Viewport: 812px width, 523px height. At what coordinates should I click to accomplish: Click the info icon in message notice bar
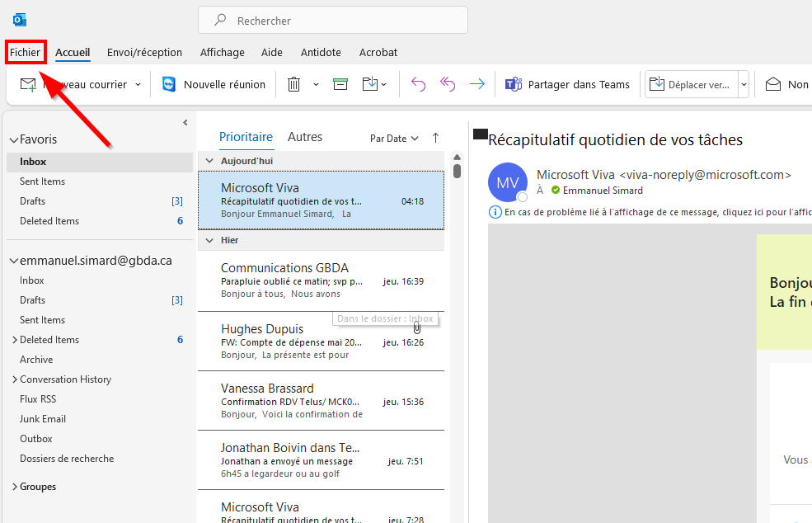click(495, 212)
